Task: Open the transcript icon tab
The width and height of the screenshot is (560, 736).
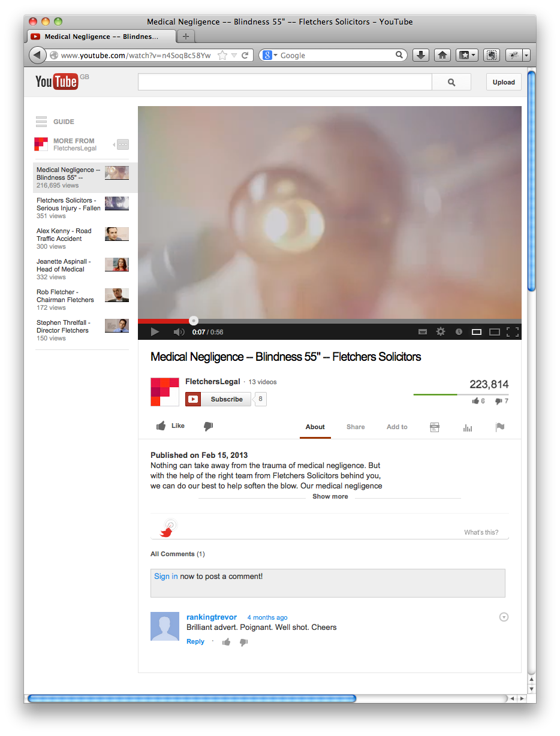Action: 435,427
